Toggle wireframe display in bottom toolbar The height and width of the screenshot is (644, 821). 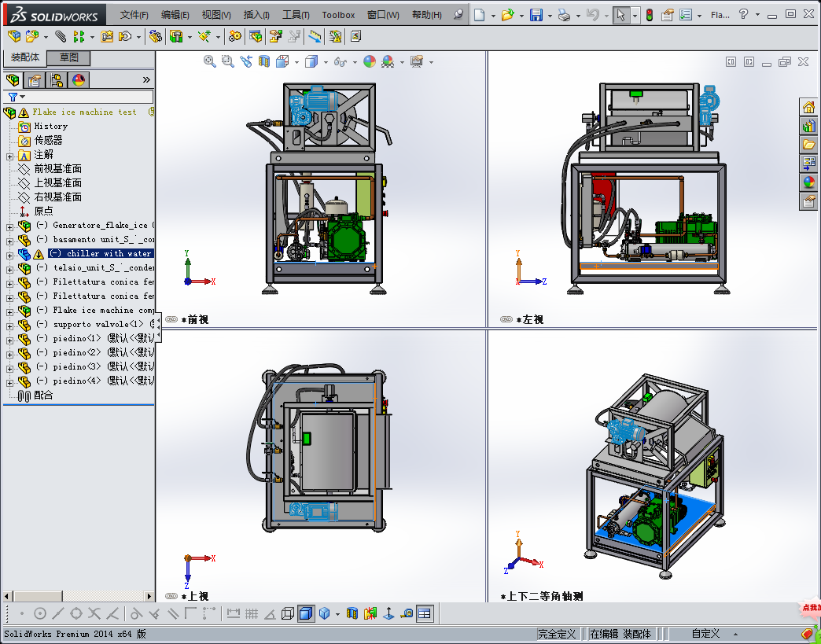click(x=288, y=613)
